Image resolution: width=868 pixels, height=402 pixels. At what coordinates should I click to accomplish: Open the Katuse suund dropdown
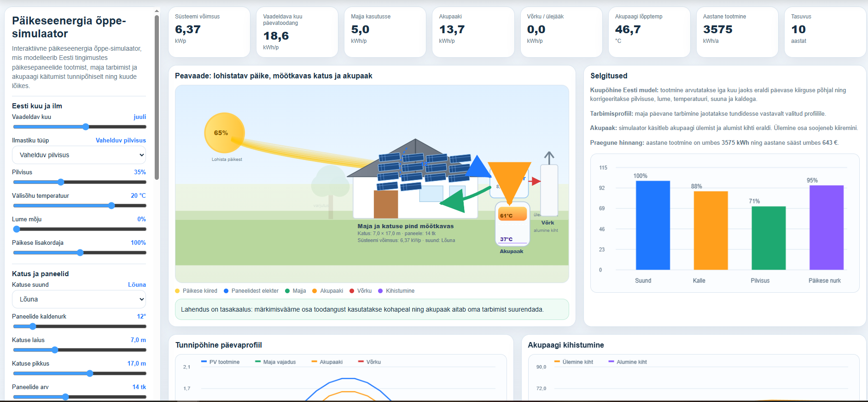[x=79, y=299]
